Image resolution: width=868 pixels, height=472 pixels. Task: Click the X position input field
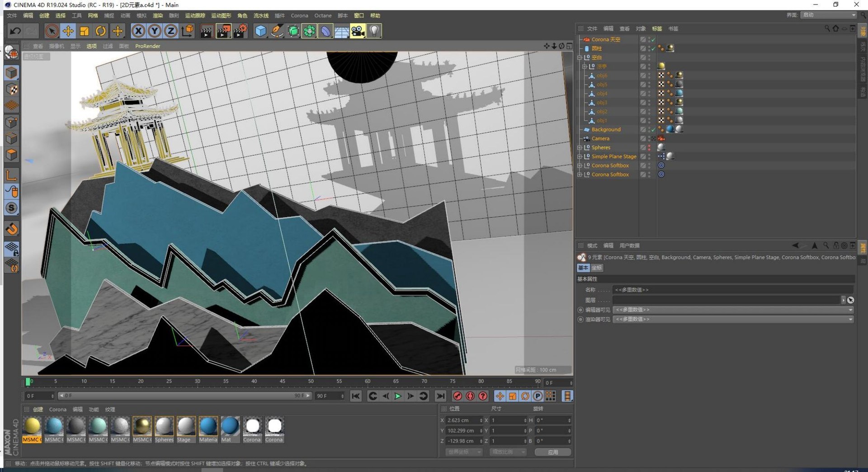tap(464, 420)
